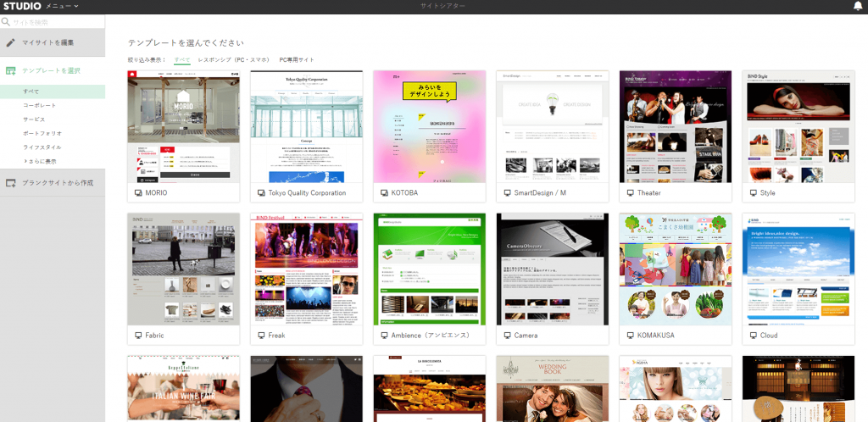Image resolution: width=868 pixels, height=422 pixels.
Task: Click the device icon next to Tokyo Quality Corporation
Action: [261, 193]
